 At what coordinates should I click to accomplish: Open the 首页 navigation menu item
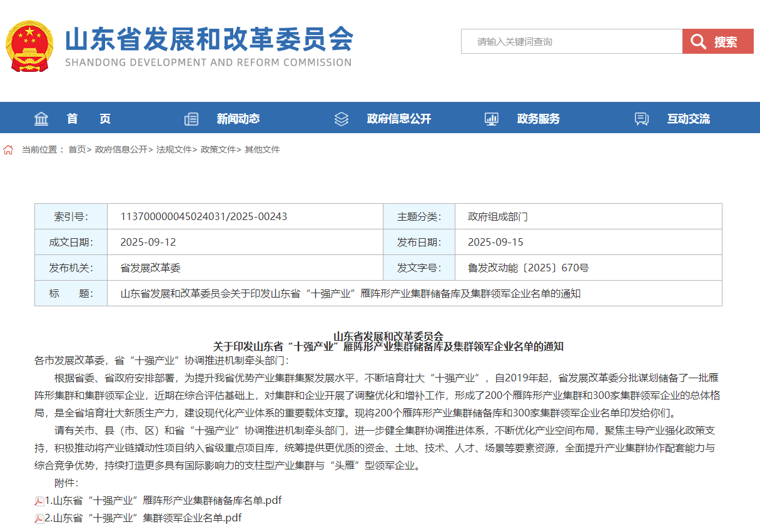tap(89, 119)
